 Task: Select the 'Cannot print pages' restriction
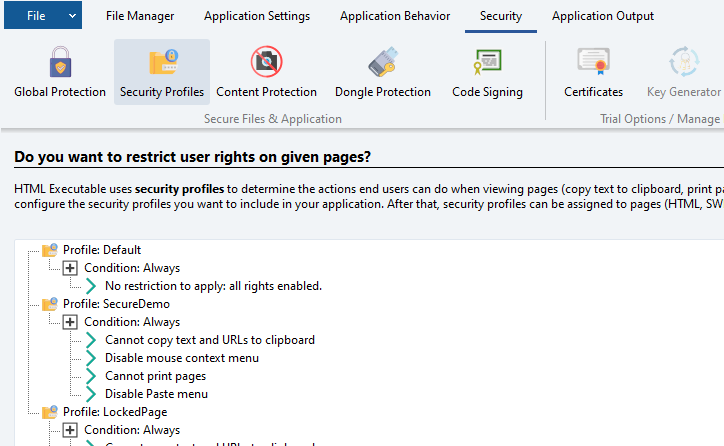pyautogui.click(x=155, y=376)
